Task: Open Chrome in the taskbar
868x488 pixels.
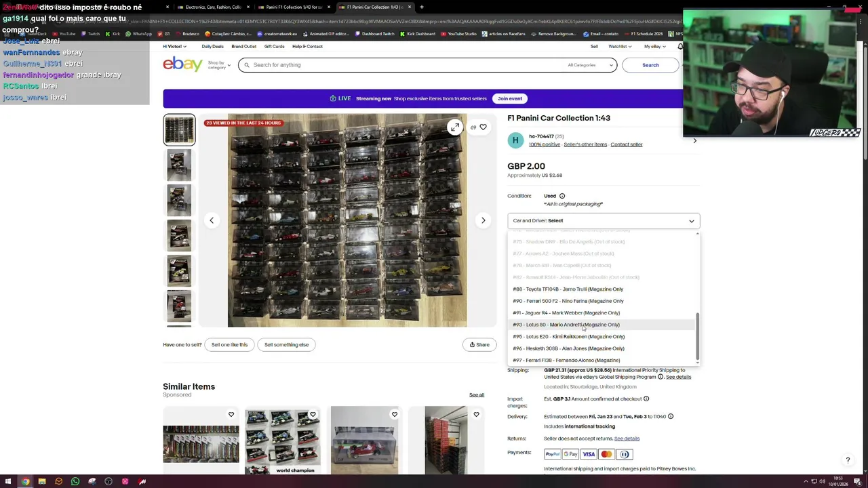Action: click(x=25, y=481)
